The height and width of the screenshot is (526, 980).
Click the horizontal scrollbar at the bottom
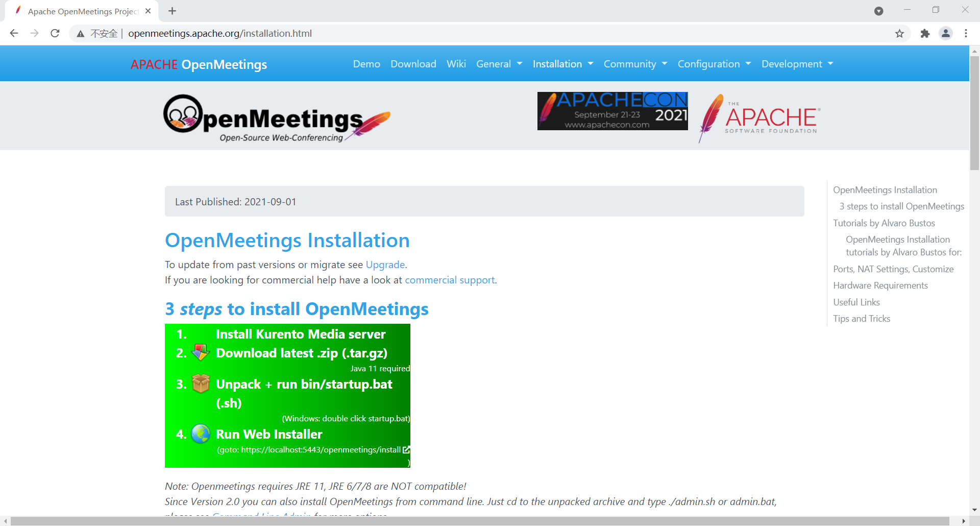tap(480, 521)
